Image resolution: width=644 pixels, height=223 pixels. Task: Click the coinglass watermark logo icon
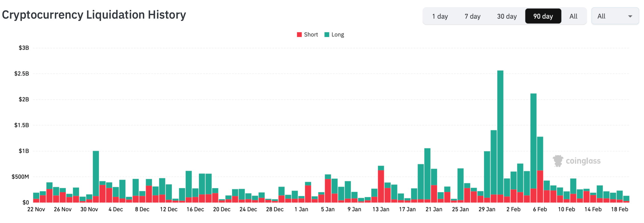558,161
